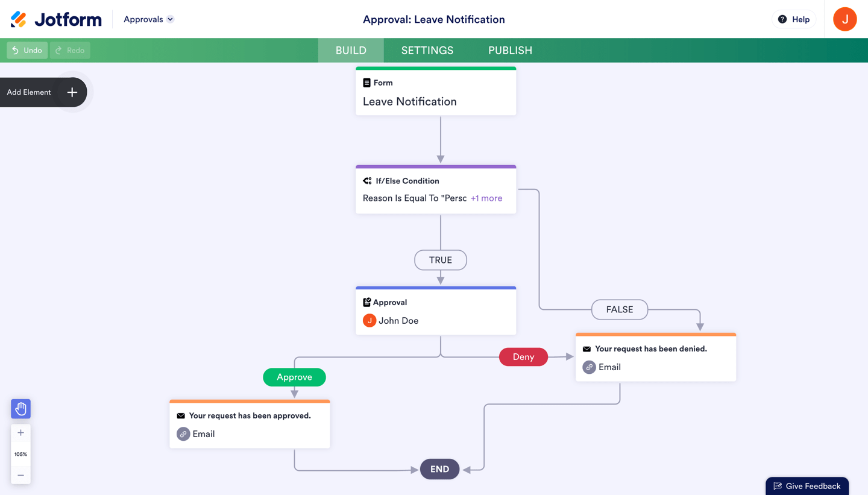Screen dimensions: 868x495
Task: Click the link icon on denied email
Action: pos(589,367)
